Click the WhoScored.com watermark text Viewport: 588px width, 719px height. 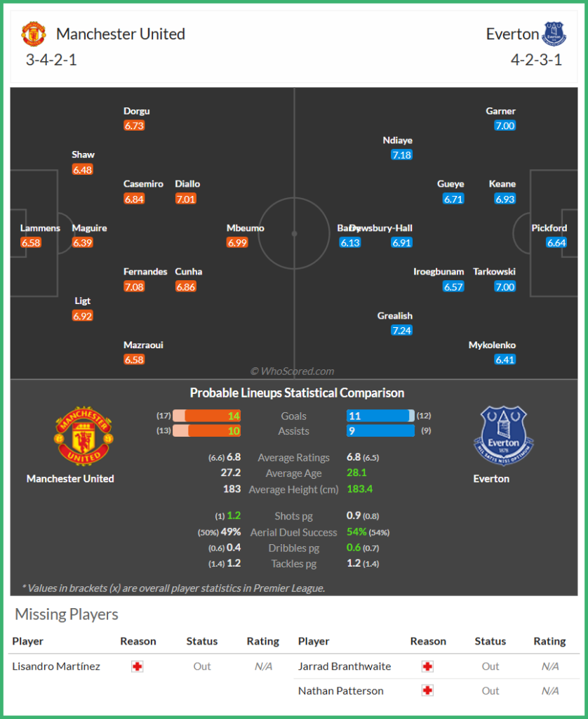pyautogui.click(x=293, y=371)
